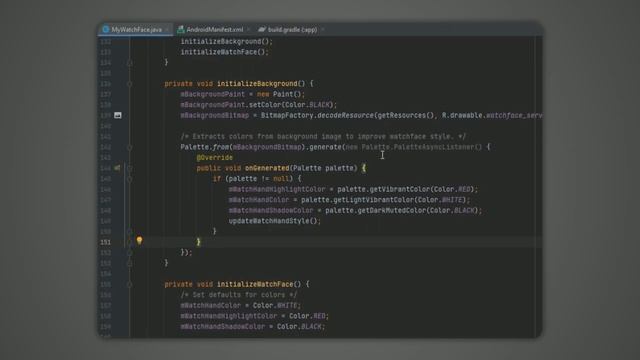Click palette.getDarkMutedColor(Color.BLACK) call
This screenshot has height=360, width=640.
(x=403, y=211)
